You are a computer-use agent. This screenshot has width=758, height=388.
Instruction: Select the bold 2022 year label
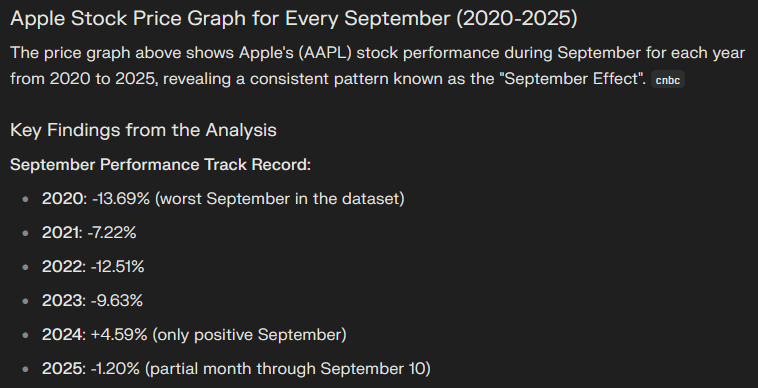tap(62, 267)
